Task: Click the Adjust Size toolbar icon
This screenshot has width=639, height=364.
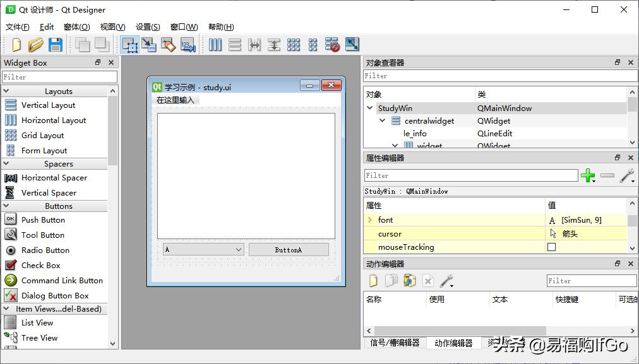Action: click(x=352, y=45)
